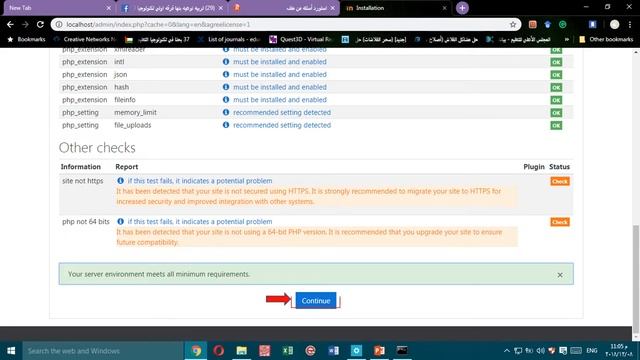
Task: Open the Chrome profile avatar
Action: 614,24
